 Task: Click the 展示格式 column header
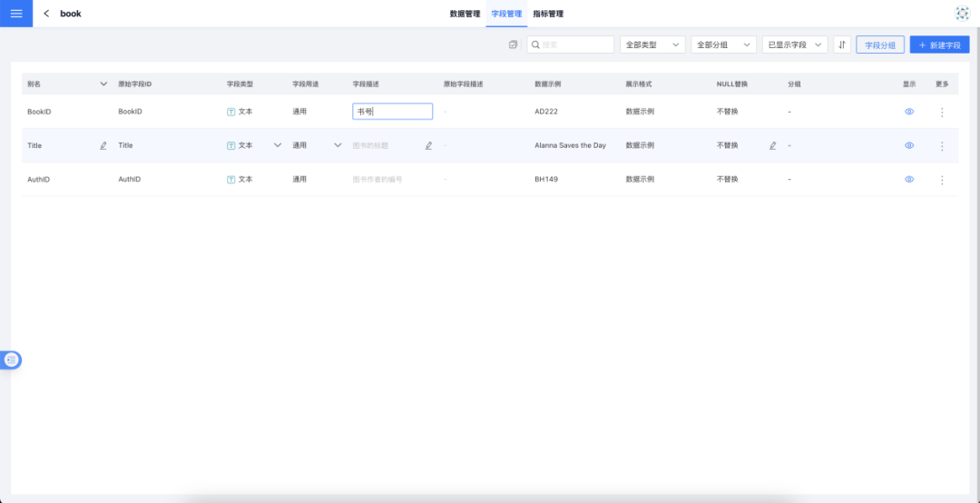639,84
